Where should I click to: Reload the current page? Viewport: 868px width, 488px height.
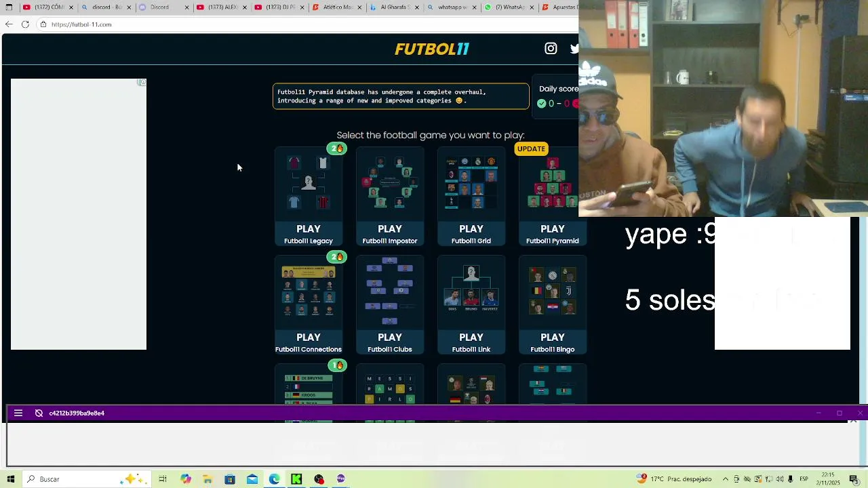[25, 24]
